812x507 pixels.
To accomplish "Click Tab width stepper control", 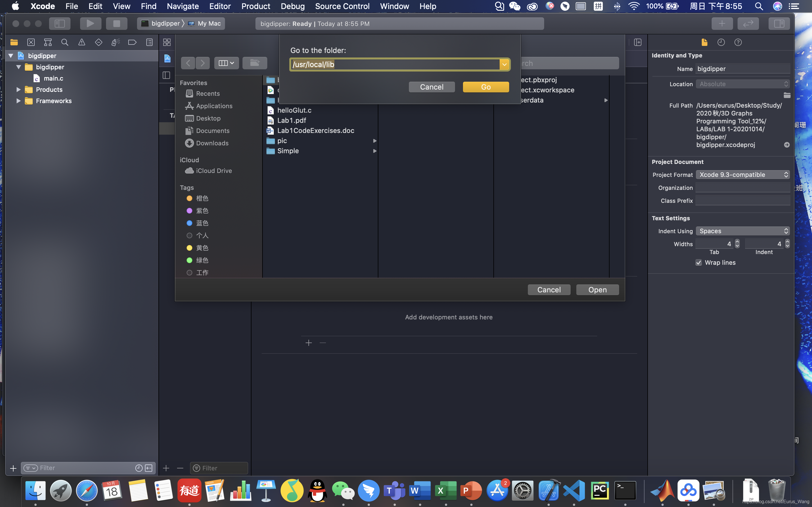I will tap(737, 244).
